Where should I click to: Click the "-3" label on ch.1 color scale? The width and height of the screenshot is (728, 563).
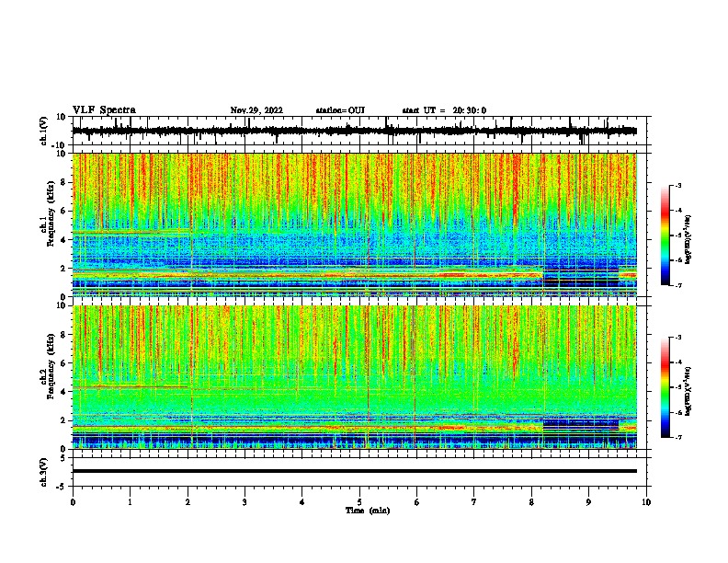click(x=678, y=185)
